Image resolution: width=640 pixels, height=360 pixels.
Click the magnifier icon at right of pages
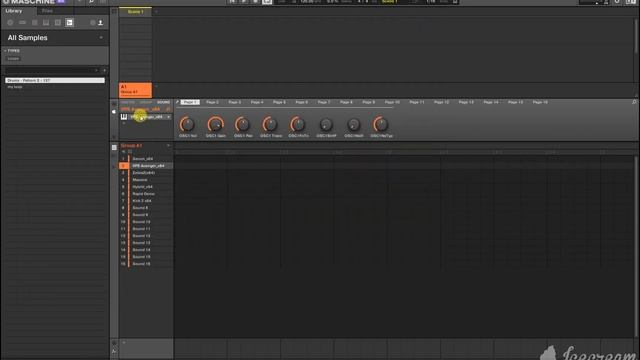(634, 102)
